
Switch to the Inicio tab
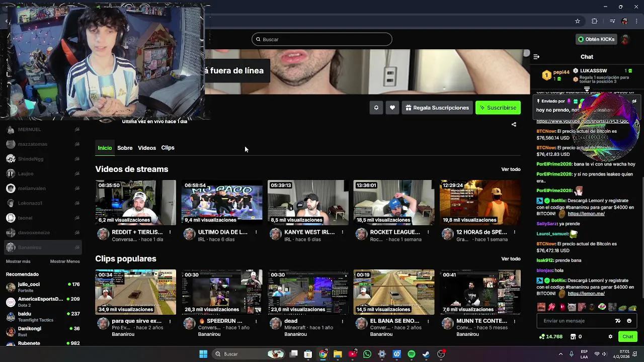pyautogui.click(x=105, y=148)
